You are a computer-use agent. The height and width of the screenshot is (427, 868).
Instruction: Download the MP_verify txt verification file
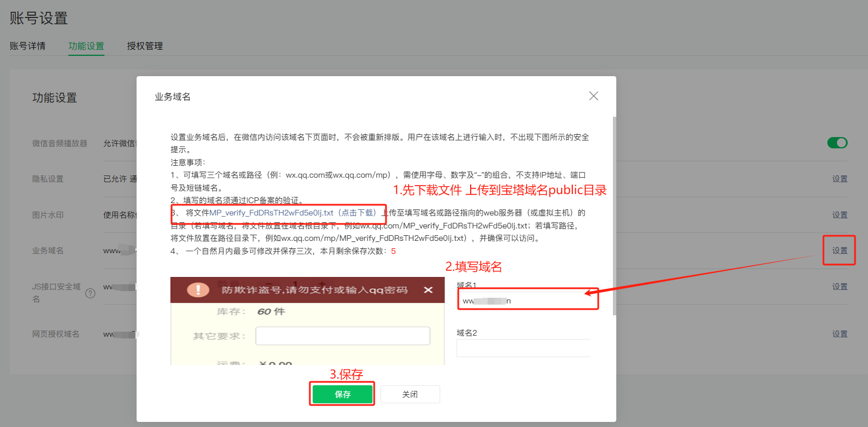tap(292, 213)
